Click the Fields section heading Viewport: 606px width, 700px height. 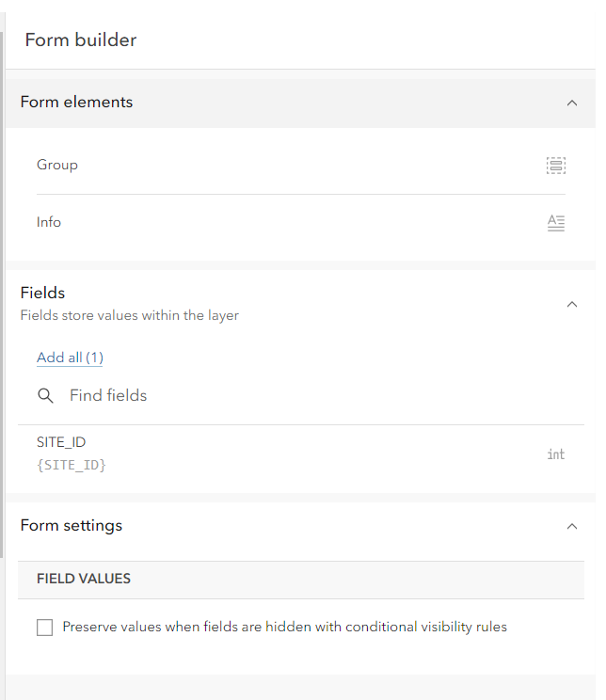[x=42, y=293]
